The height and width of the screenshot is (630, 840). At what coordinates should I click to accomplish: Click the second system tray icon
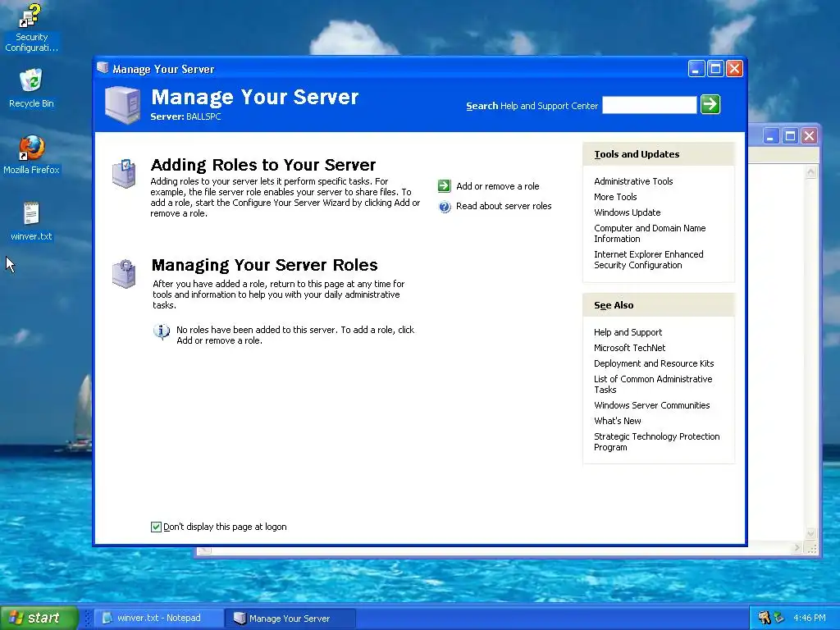coord(778,618)
